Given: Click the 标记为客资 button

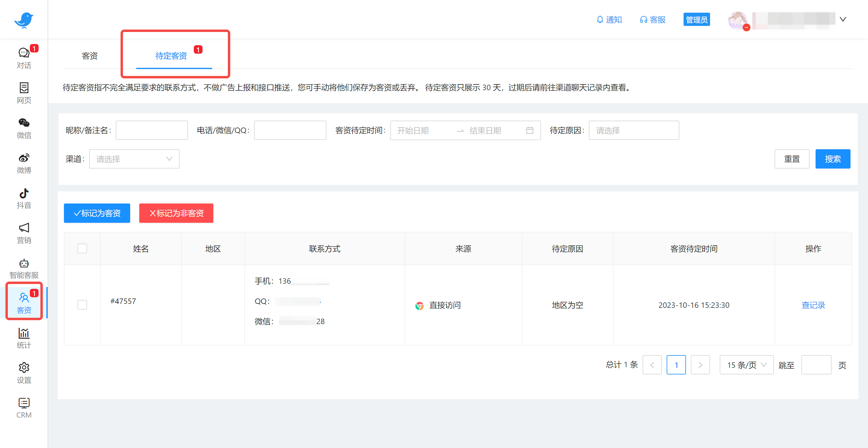Looking at the screenshot, I should [97, 213].
